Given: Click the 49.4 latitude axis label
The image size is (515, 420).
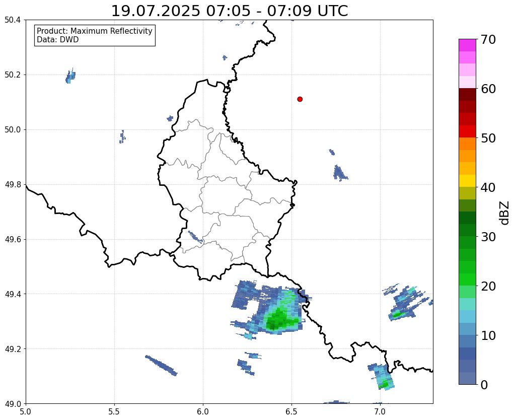Looking at the screenshot, I should (x=13, y=294).
